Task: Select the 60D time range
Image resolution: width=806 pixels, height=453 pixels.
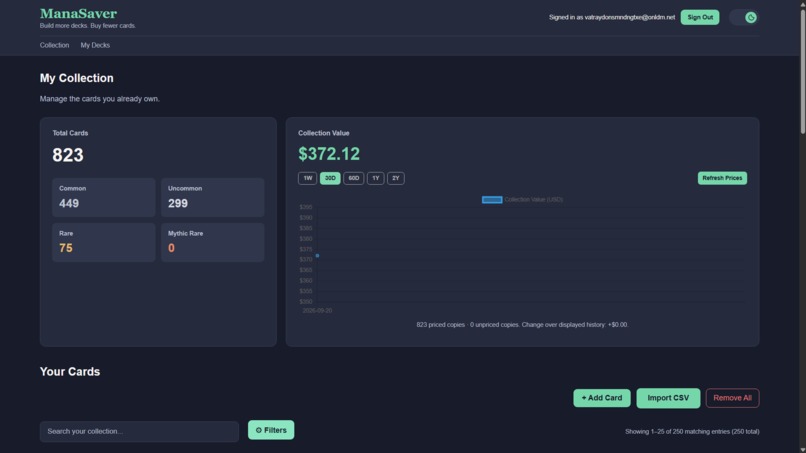Action: (354, 178)
